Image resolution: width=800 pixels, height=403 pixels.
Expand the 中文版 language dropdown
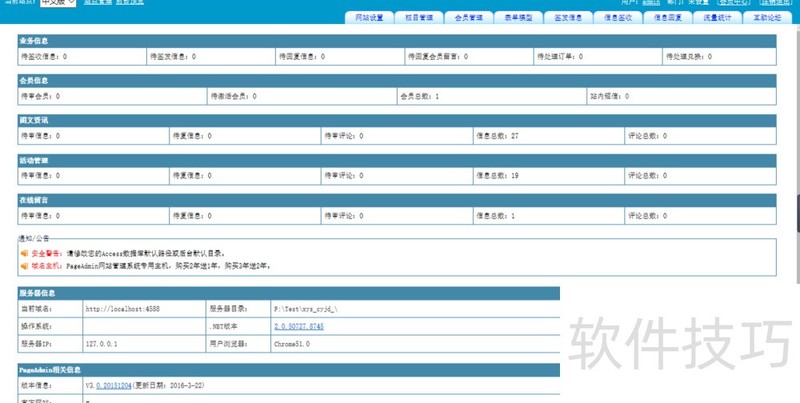click(57, 3)
